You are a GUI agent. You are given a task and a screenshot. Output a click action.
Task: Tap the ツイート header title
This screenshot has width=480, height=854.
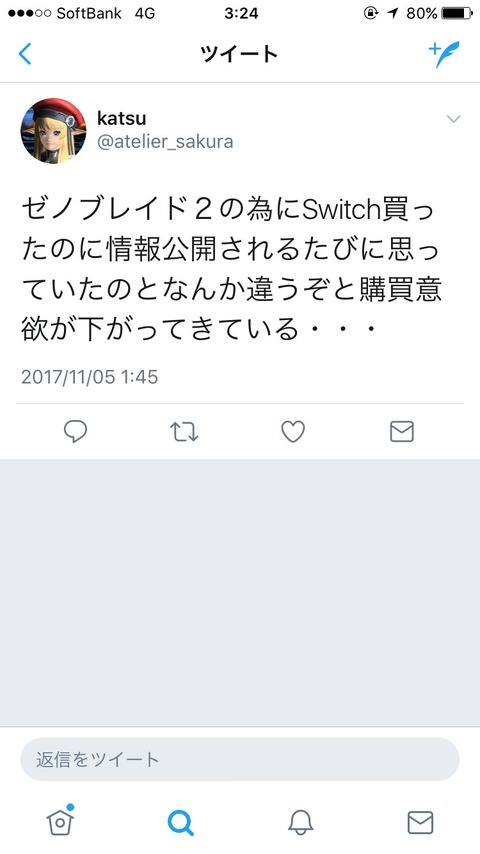click(x=239, y=54)
